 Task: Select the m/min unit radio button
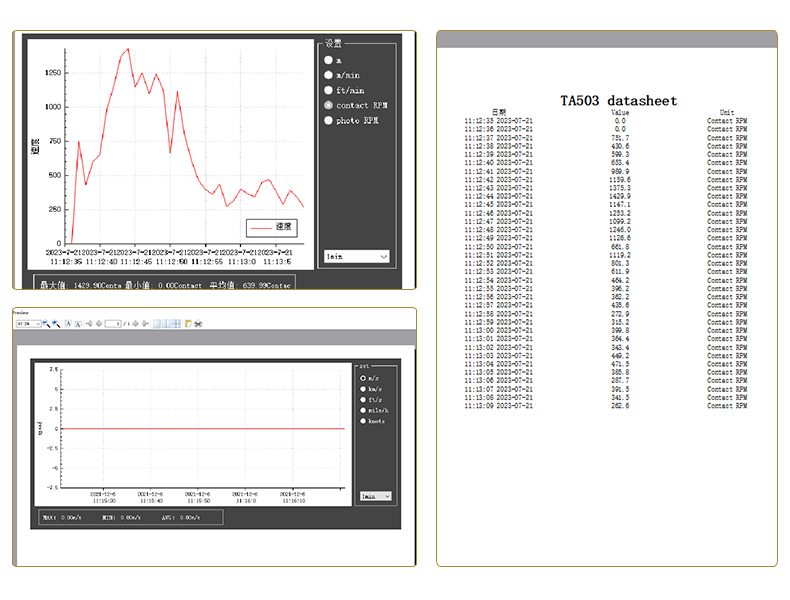[328, 75]
